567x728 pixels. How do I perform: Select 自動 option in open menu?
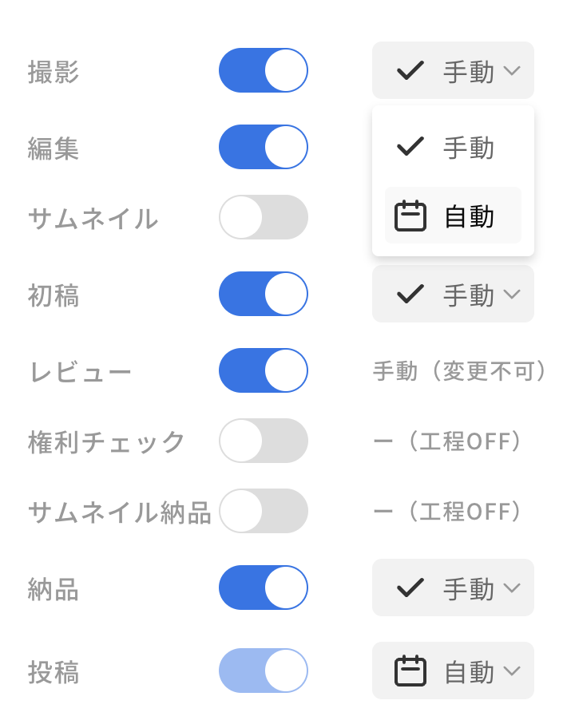click(453, 216)
